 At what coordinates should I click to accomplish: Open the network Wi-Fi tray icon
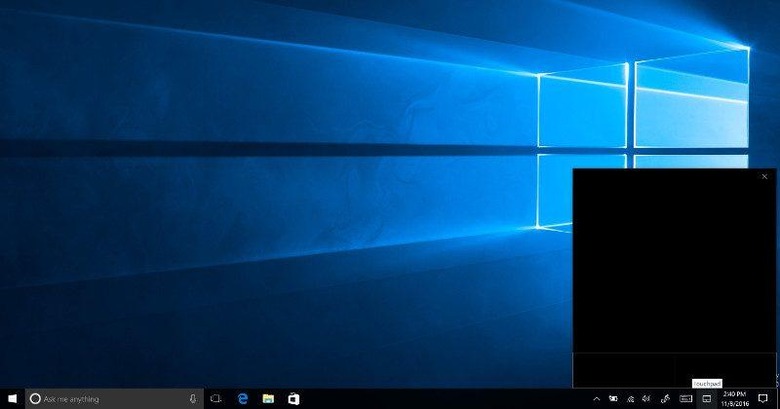coord(631,399)
